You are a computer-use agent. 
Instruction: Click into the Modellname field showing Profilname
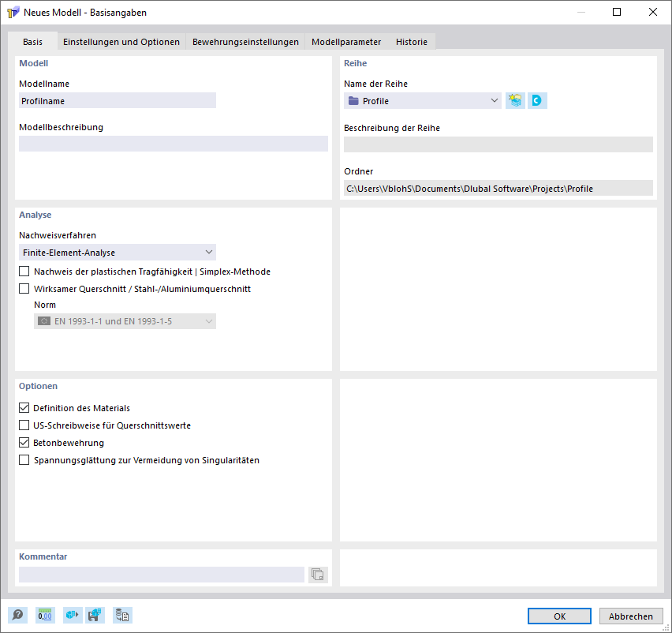pos(117,100)
